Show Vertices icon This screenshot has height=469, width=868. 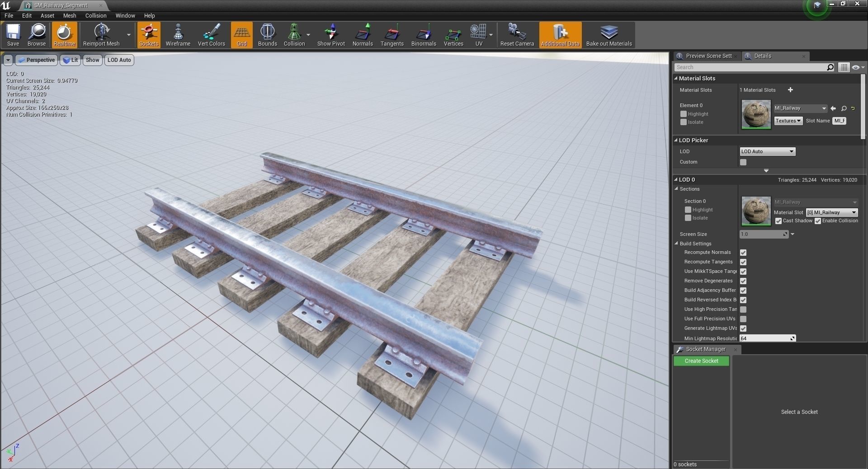tap(453, 35)
